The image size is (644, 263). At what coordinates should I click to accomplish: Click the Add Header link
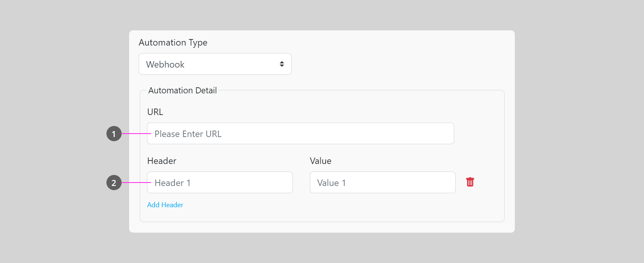click(x=165, y=205)
